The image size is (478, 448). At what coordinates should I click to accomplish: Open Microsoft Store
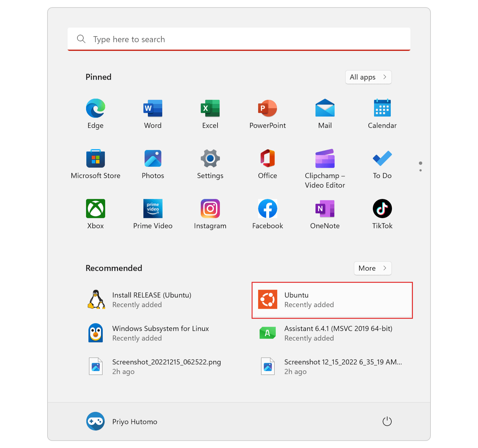tap(96, 164)
